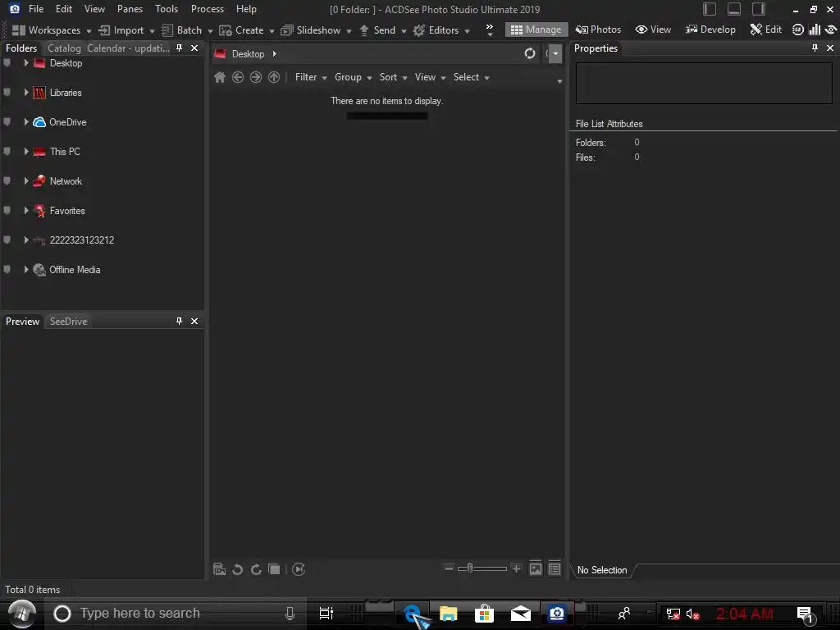Open the Sort dropdown
840x630 pixels.
(393, 77)
